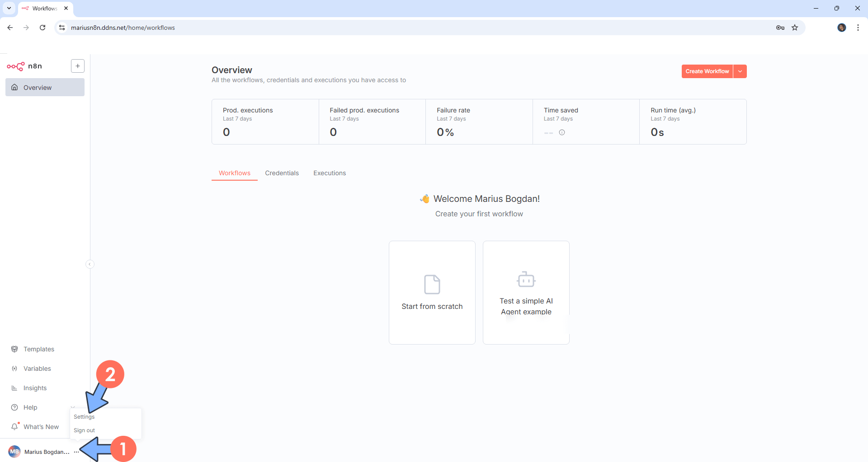Select the Workflows browser tab
The image size is (868, 462).
[45, 8]
